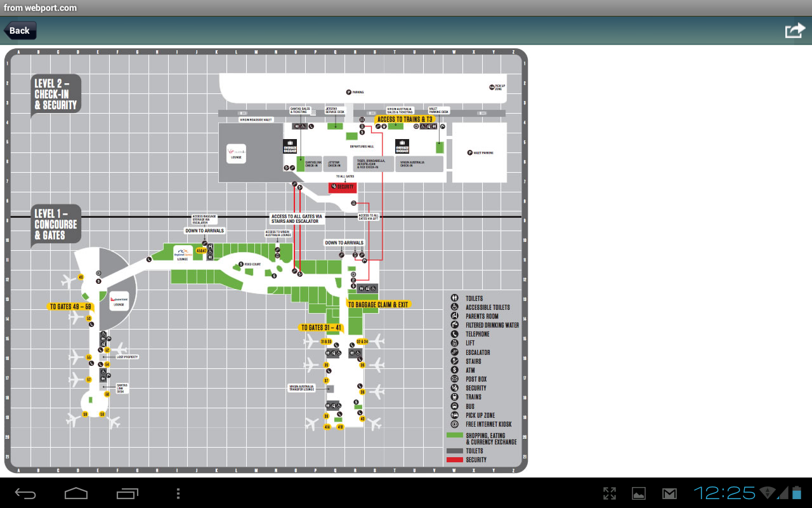Select the Pick Up Zone legend icon
The height and width of the screenshot is (508, 812).
pos(455,415)
